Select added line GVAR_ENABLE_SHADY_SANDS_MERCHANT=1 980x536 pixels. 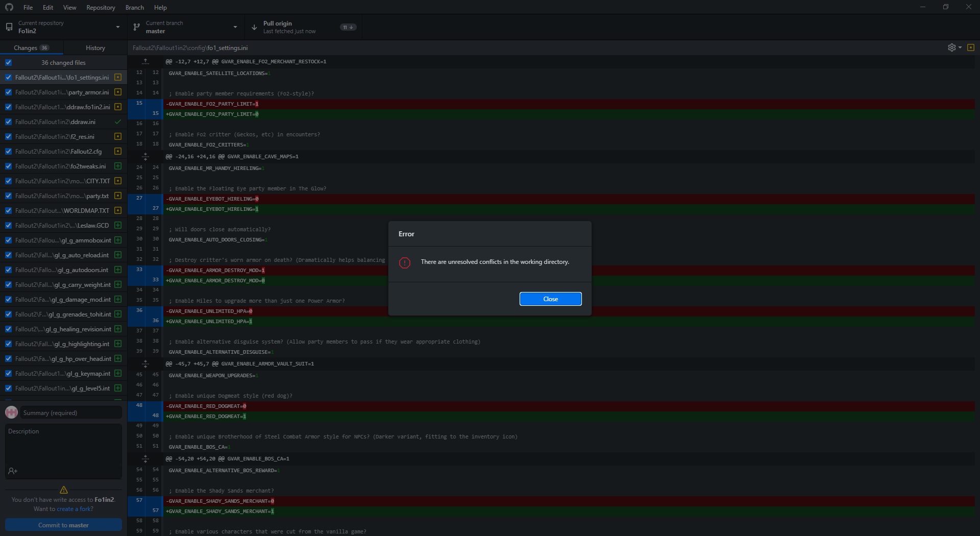coord(569,511)
